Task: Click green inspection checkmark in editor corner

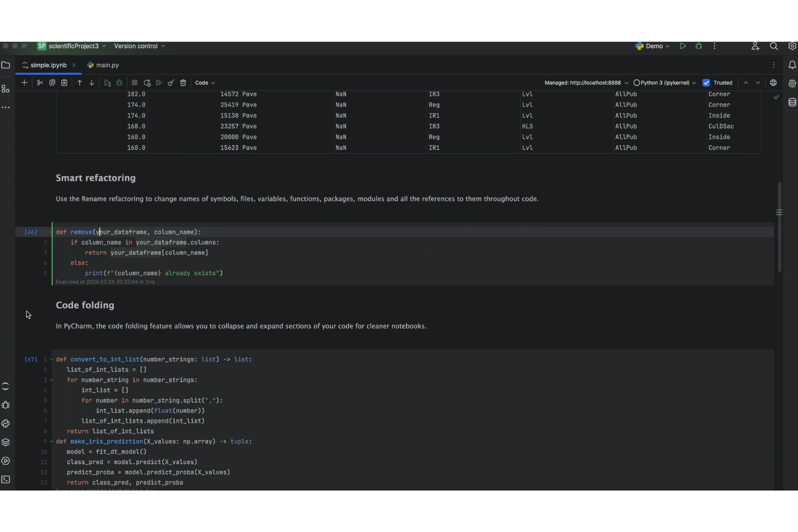Action: pos(776,98)
